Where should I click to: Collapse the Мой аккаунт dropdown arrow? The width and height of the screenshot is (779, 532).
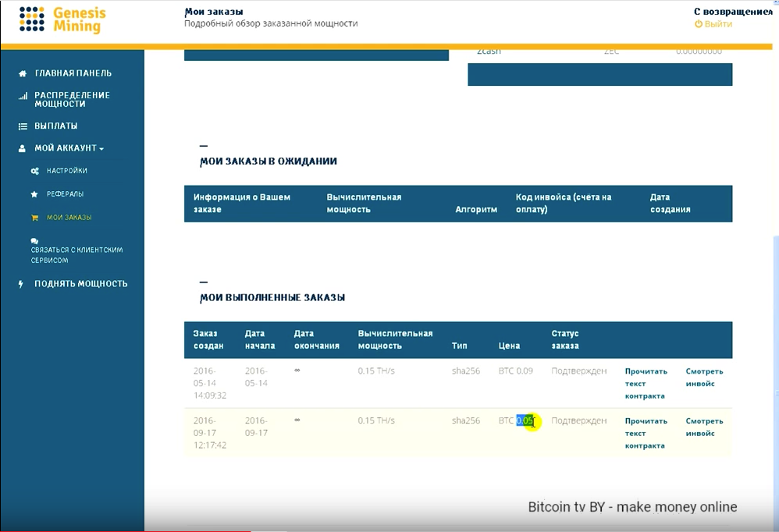[101, 149]
